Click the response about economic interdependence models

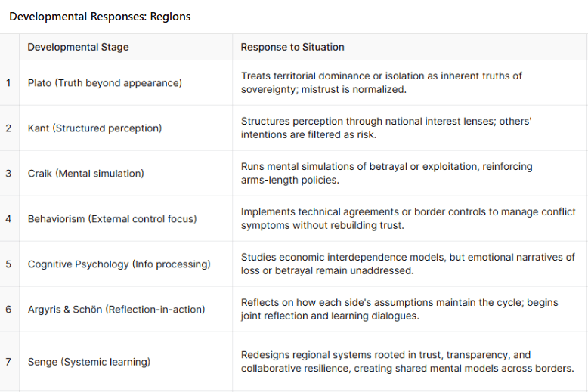point(407,264)
